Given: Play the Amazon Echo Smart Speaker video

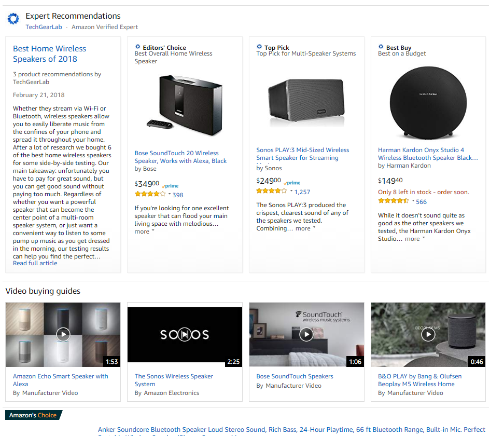Looking at the screenshot, I should (63, 334).
